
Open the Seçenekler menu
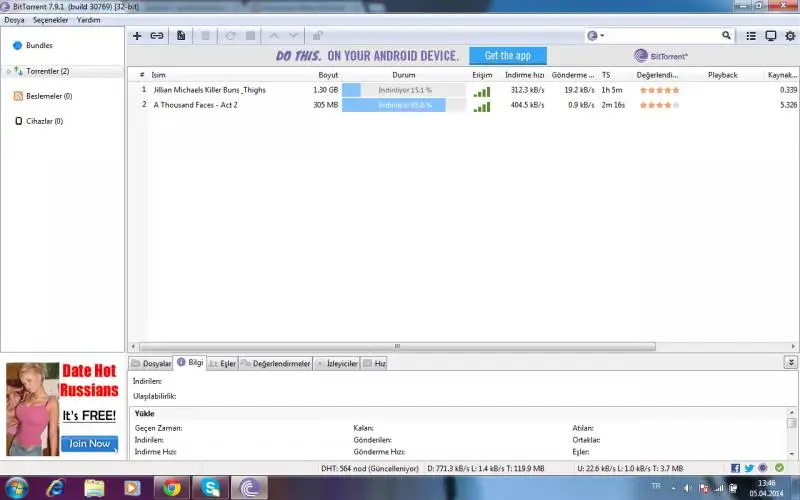(x=51, y=19)
